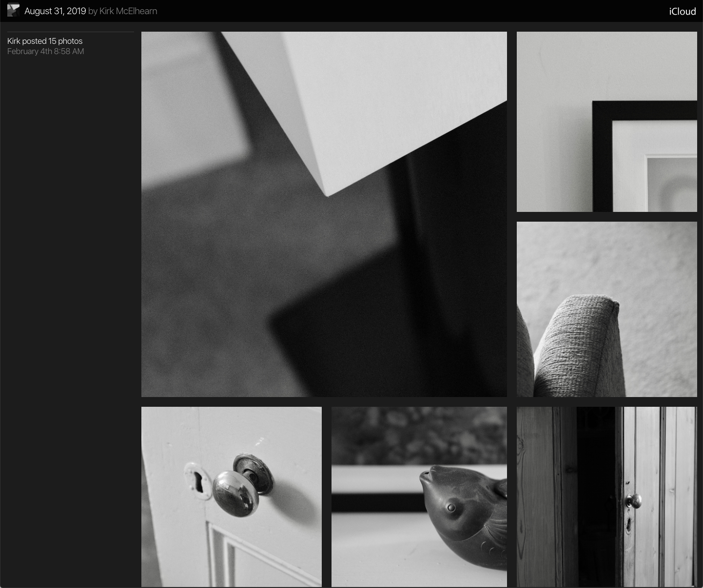The width and height of the screenshot is (703, 588).
Task: Click the album thumbnail icon beside the date
Action: tap(13, 10)
